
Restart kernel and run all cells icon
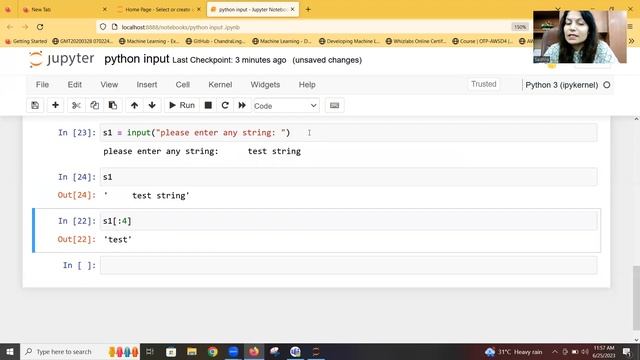(x=242, y=105)
